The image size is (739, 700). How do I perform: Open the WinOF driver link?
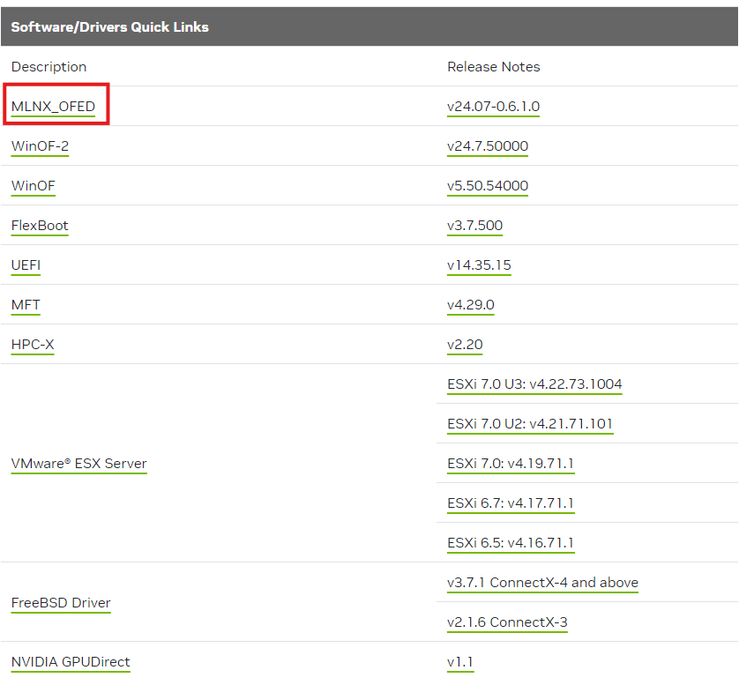pos(33,186)
